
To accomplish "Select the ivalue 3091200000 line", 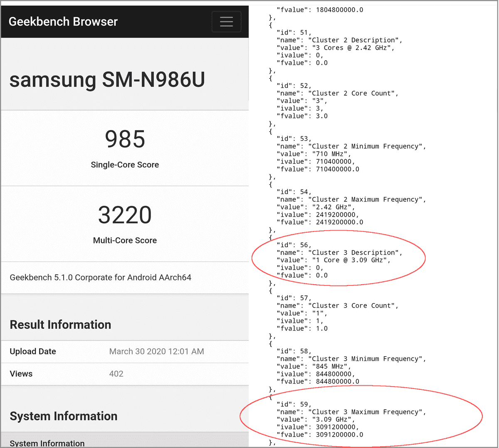I will [x=318, y=427].
